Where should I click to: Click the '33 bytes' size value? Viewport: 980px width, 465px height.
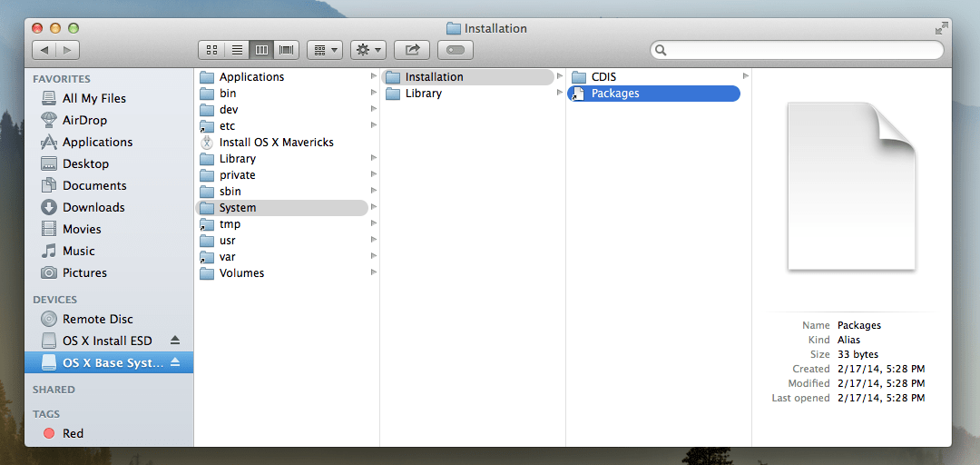click(857, 354)
